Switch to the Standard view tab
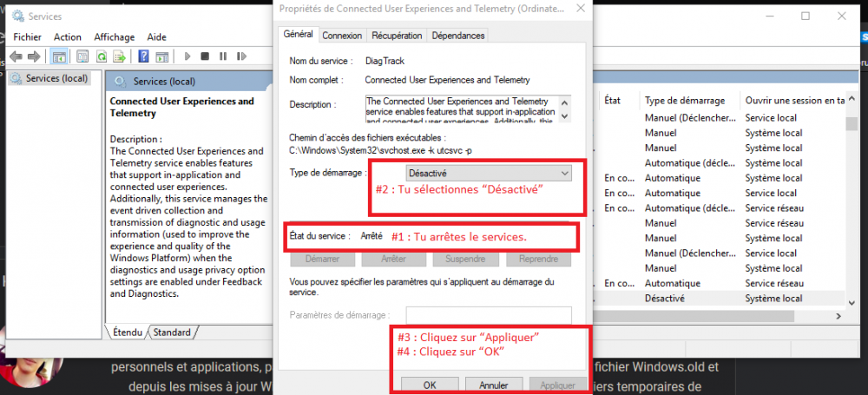Screen dimensions: 868x395 click(x=172, y=332)
